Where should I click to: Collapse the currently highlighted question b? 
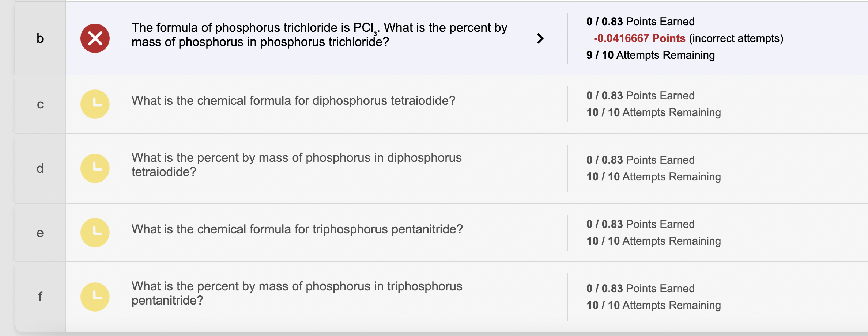pos(540,38)
